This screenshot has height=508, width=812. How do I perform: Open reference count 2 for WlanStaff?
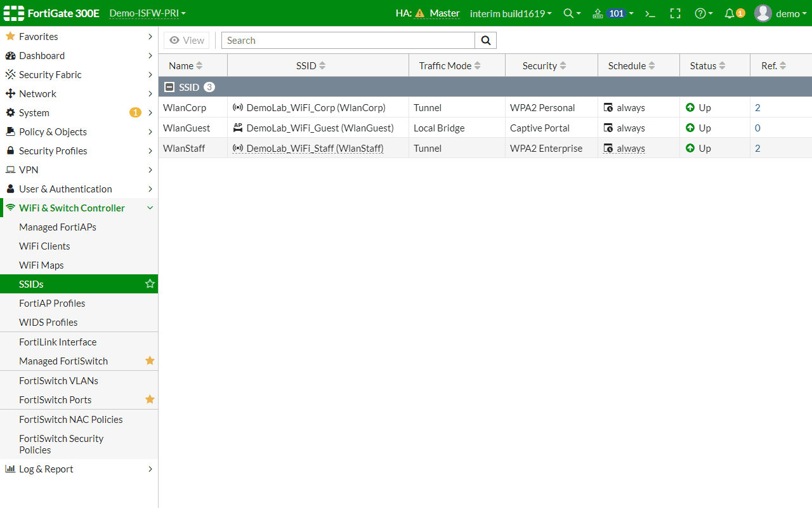click(757, 149)
